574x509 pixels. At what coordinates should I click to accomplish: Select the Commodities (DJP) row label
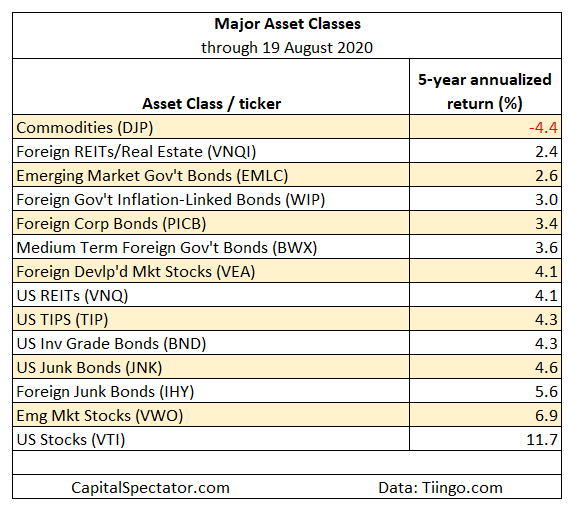click(85, 127)
